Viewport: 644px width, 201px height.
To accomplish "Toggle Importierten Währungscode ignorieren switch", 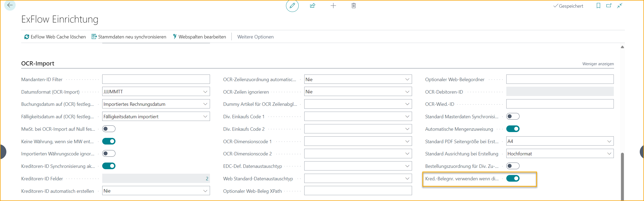I will coord(109,154).
